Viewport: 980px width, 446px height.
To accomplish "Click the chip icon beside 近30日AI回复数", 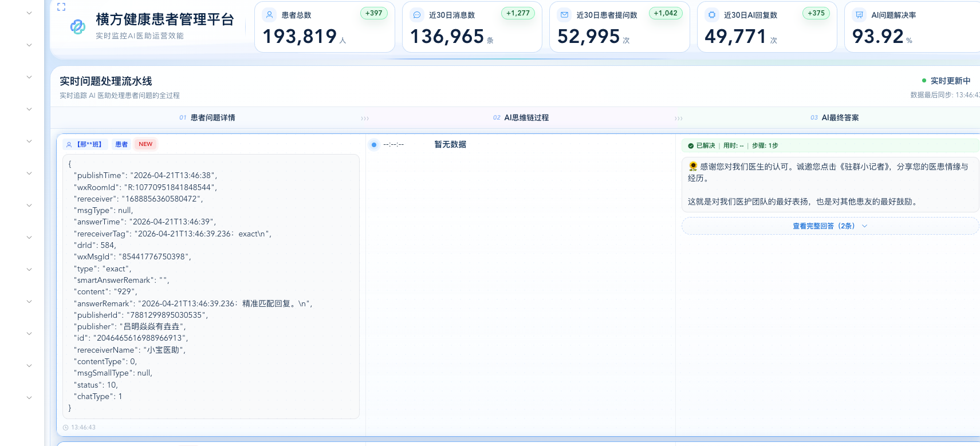I will [x=712, y=15].
